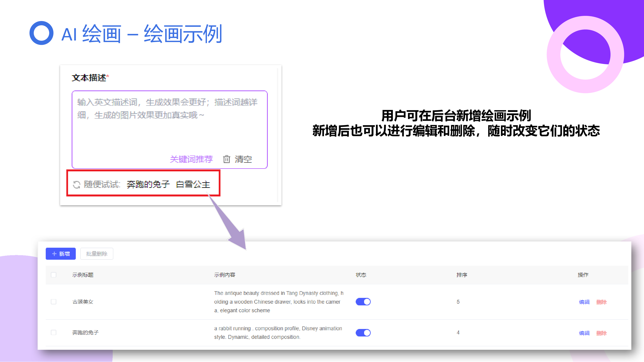Check the select-all header checkbox
The width and height of the screenshot is (644, 362).
point(53,275)
